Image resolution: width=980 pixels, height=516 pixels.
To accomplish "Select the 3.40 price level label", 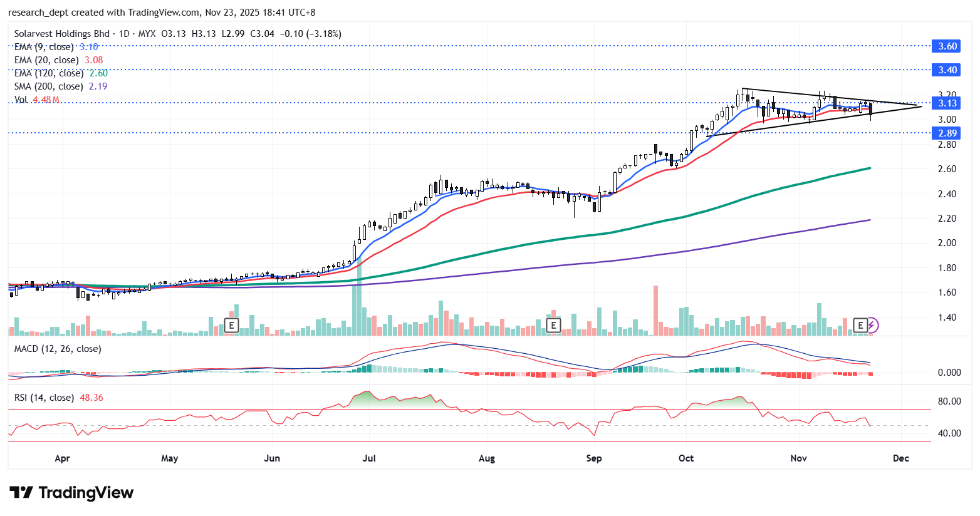I will pos(947,70).
